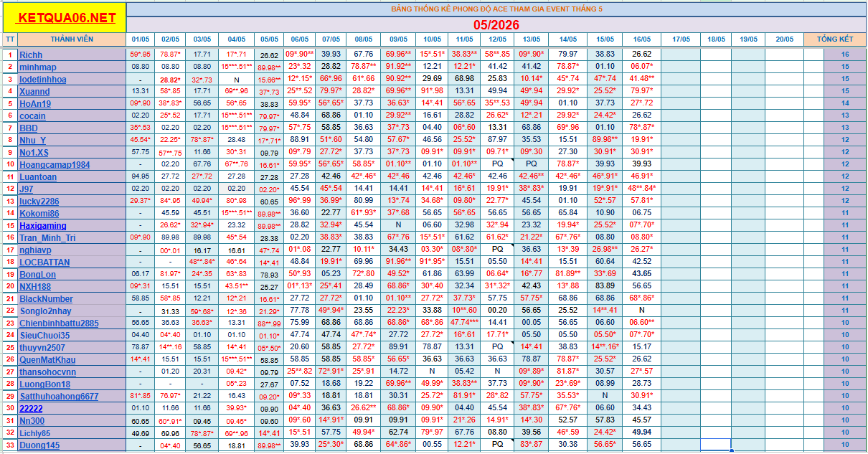Viewport: 868px width, 454px height.
Task: Select the 01/05 date column header
Action: tap(141, 39)
